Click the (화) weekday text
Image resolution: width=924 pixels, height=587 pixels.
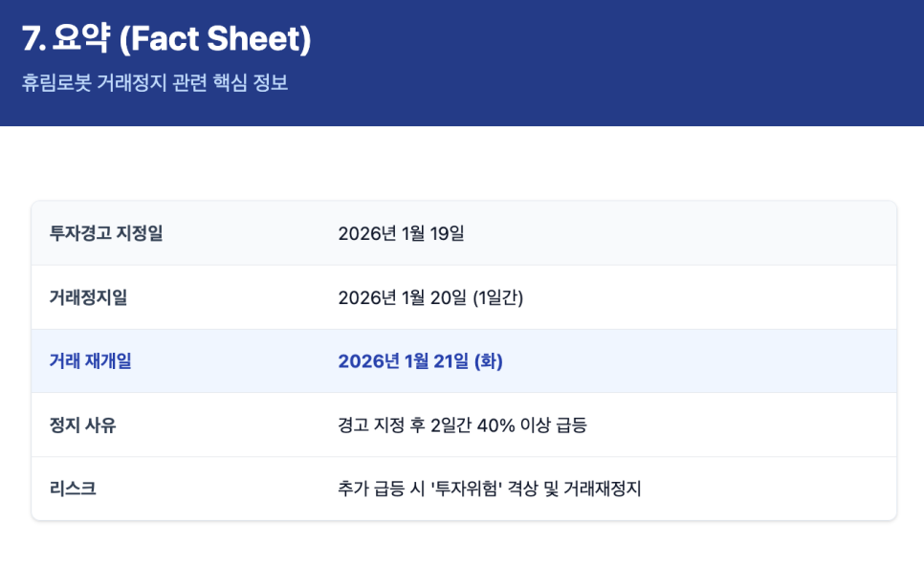(488, 361)
